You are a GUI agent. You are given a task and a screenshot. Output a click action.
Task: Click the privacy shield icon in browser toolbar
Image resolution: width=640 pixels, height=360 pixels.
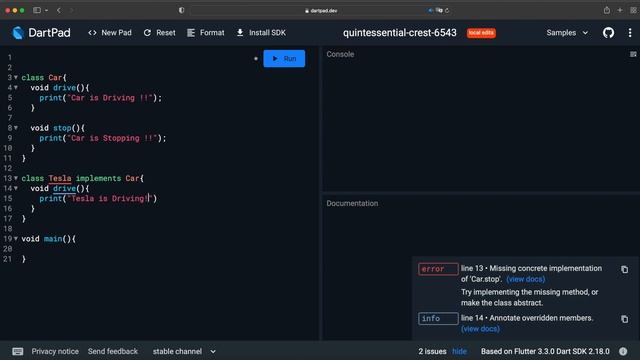click(181, 10)
